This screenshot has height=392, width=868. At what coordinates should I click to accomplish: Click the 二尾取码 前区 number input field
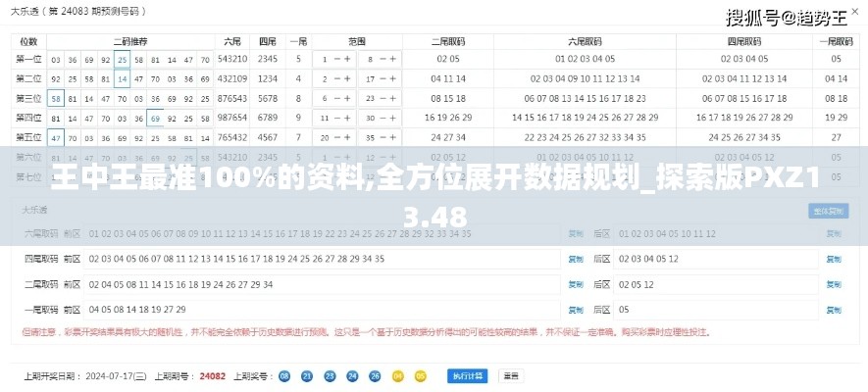322,285
